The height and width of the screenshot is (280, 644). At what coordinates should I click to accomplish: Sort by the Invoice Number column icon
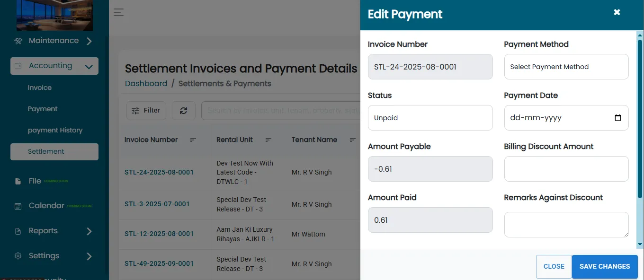pyautogui.click(x=193, y=140)
